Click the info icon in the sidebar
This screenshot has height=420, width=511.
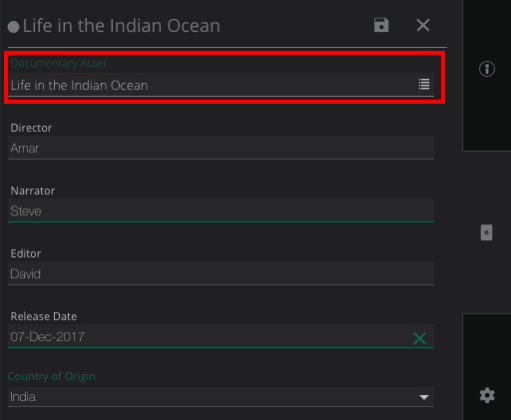(487, 69)
